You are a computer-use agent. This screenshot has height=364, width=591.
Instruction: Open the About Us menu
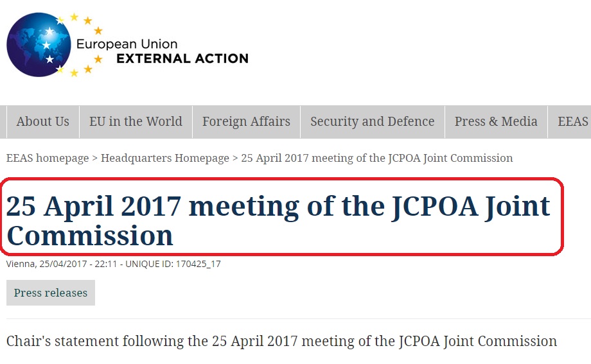43,122
